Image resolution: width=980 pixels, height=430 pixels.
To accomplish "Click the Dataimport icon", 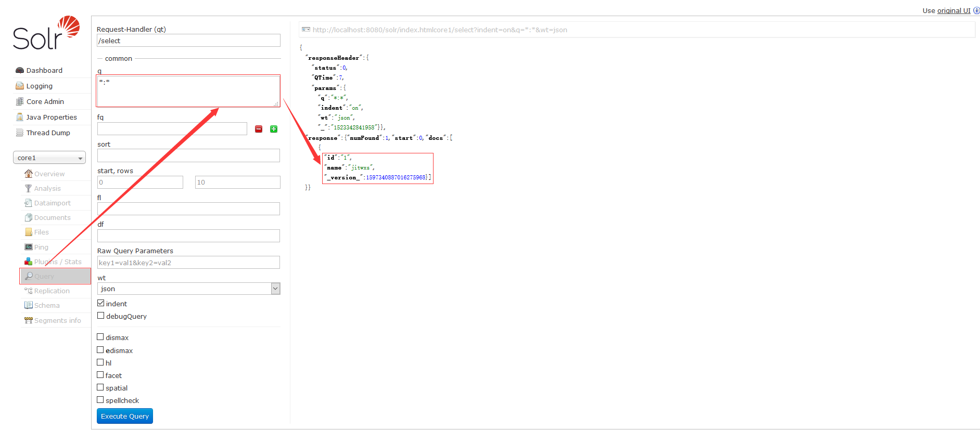I will 29,203.
